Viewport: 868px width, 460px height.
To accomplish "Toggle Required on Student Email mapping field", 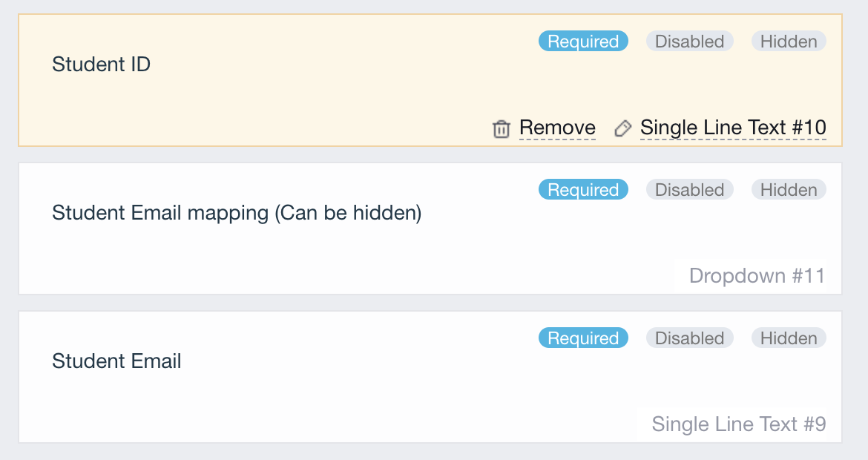I will (583, 190).
